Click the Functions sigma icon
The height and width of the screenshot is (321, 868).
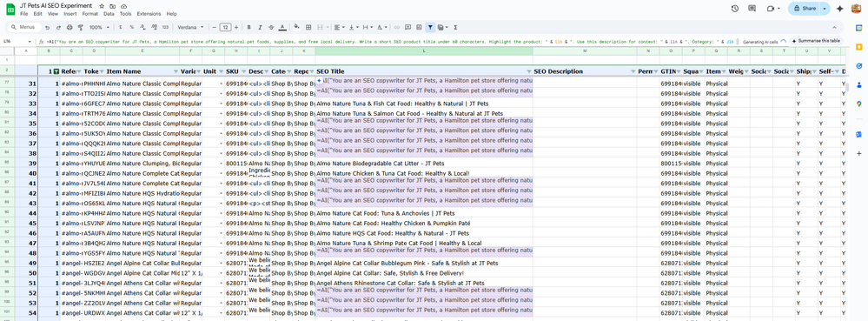point(455,27)
